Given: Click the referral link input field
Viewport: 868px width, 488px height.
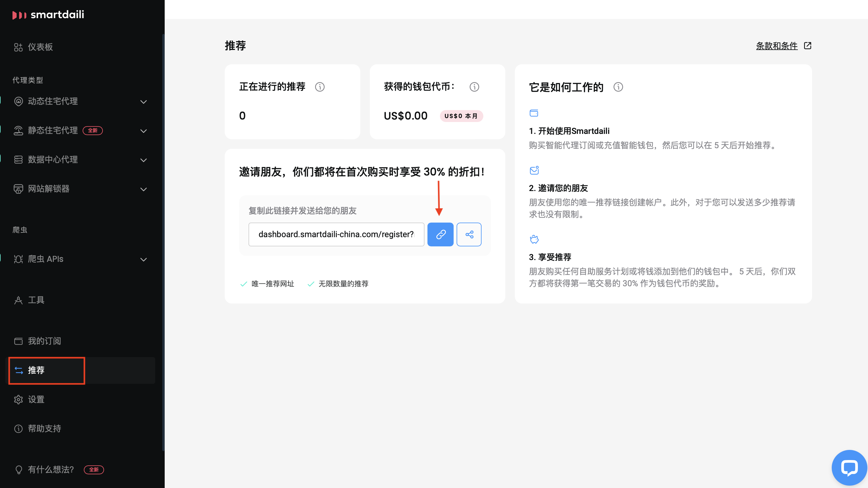Looking at the screenshot, I should (x=336, y=234).
